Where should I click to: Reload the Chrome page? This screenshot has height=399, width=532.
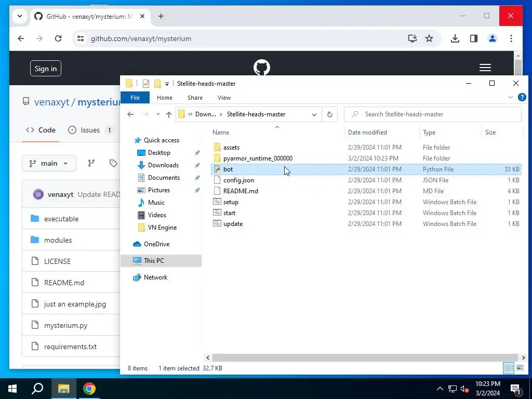tap(58, 38)
